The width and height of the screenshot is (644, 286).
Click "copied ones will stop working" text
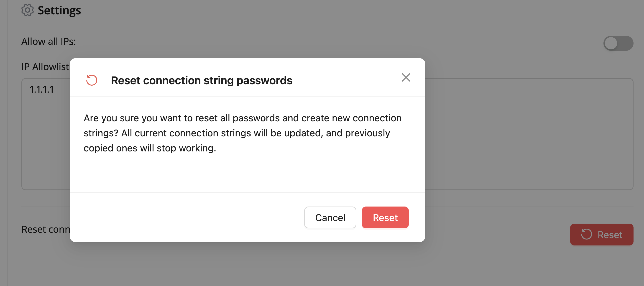click(149, 148)
